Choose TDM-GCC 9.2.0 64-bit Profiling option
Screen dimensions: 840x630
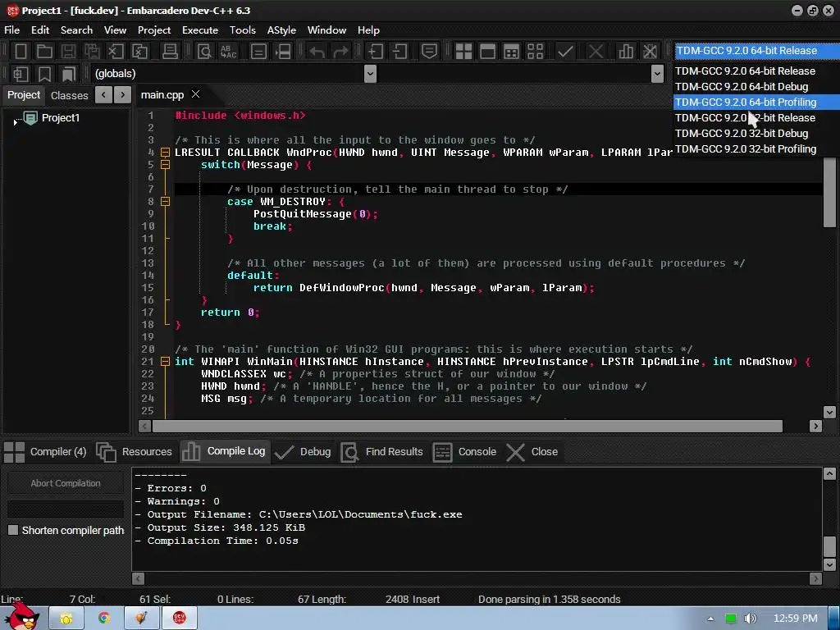click(756, 103)
